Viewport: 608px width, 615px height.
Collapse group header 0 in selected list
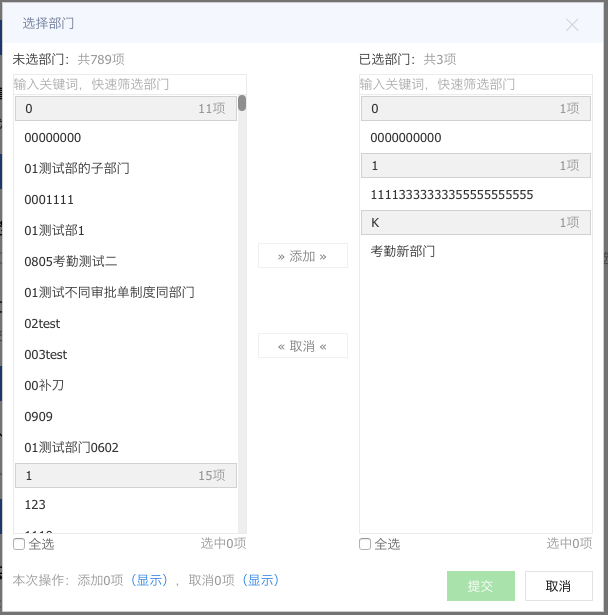point(475,108)
